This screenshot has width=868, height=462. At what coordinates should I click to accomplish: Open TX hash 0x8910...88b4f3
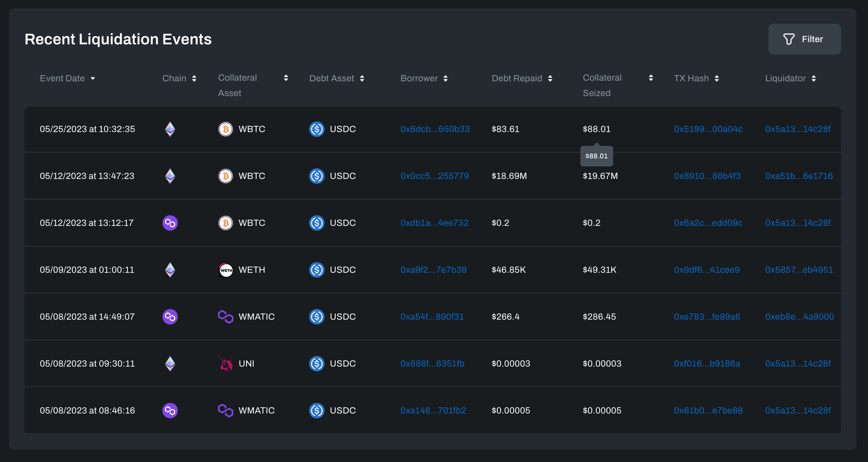click(707, 176)
